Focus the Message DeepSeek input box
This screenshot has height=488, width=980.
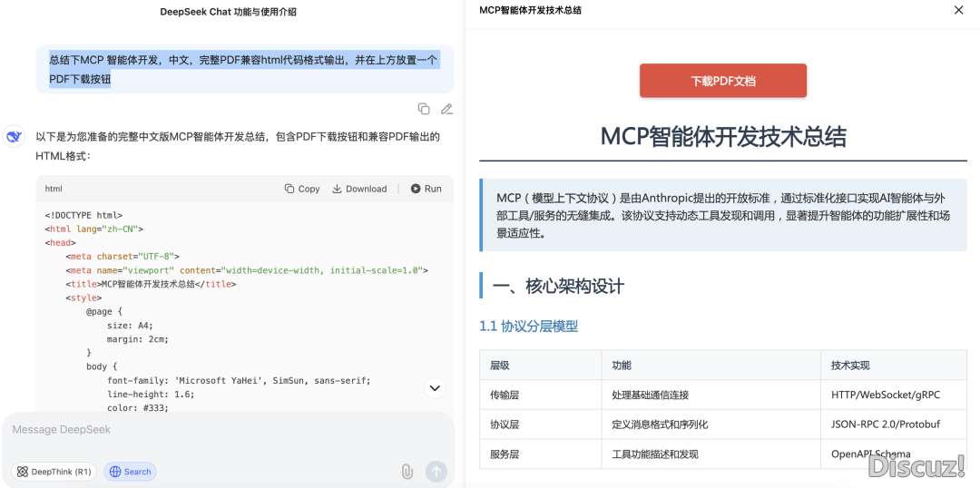click(x=227, y=430)
